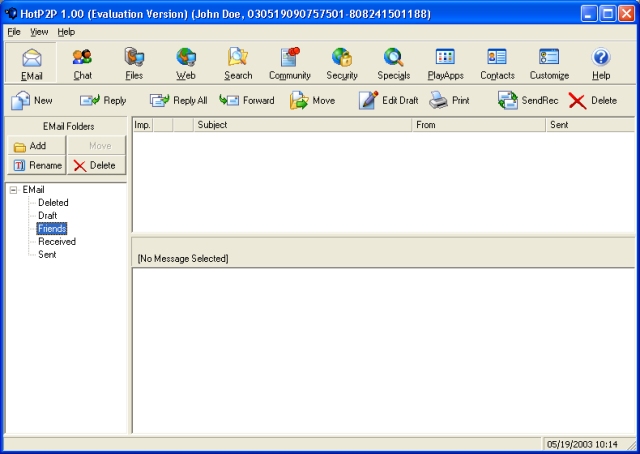
Task: Click the disabled Move folder button
Action: tap(96, 146)
